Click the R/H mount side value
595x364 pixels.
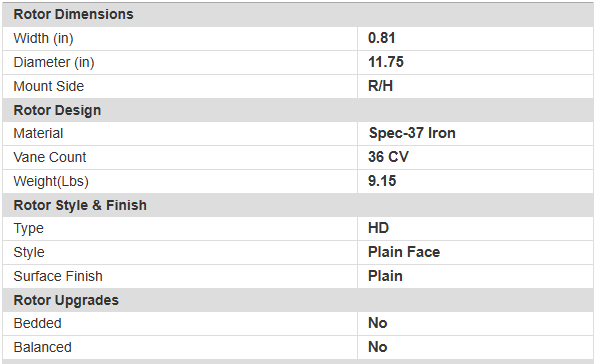coord(380,86)
